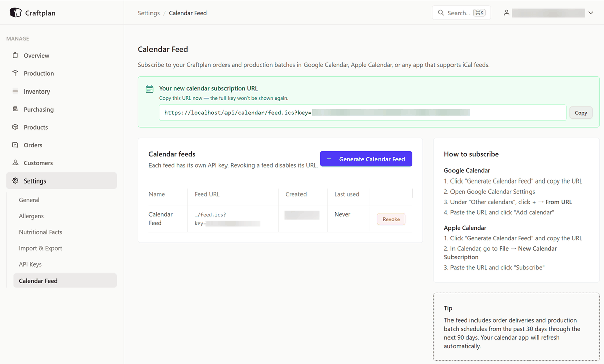Copy the calendar subscription URL
Image resolution: width=604 pixels, height=364 pixels.
pos(581,113)
